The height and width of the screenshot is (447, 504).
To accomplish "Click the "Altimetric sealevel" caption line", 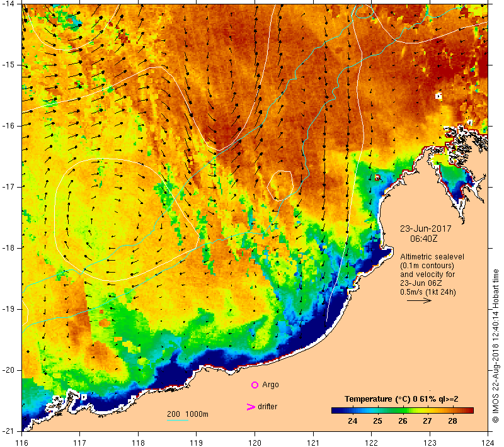I will pos(432,257).
